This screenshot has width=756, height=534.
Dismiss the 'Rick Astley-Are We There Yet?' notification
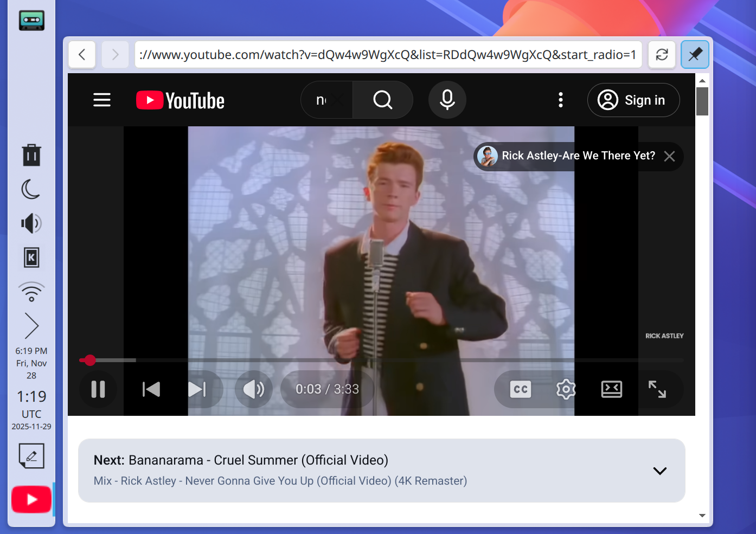(669, 156)
